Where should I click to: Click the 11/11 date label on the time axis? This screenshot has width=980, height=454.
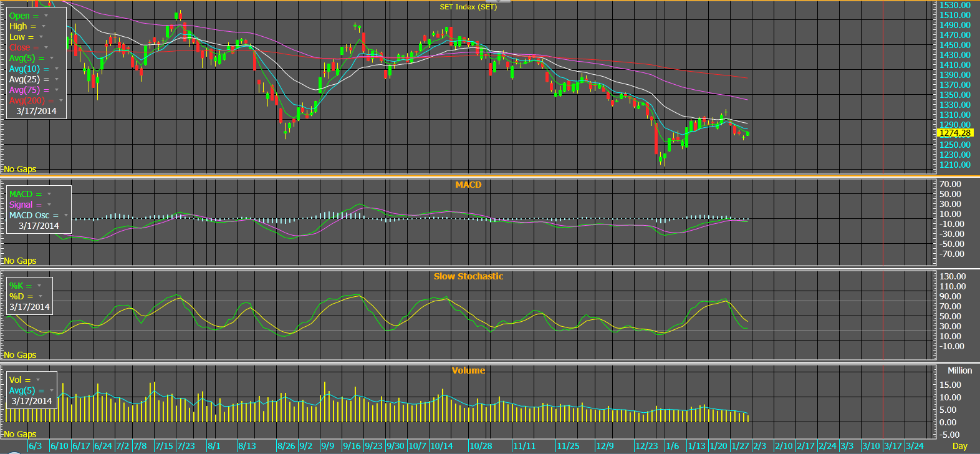coord(524,446)
